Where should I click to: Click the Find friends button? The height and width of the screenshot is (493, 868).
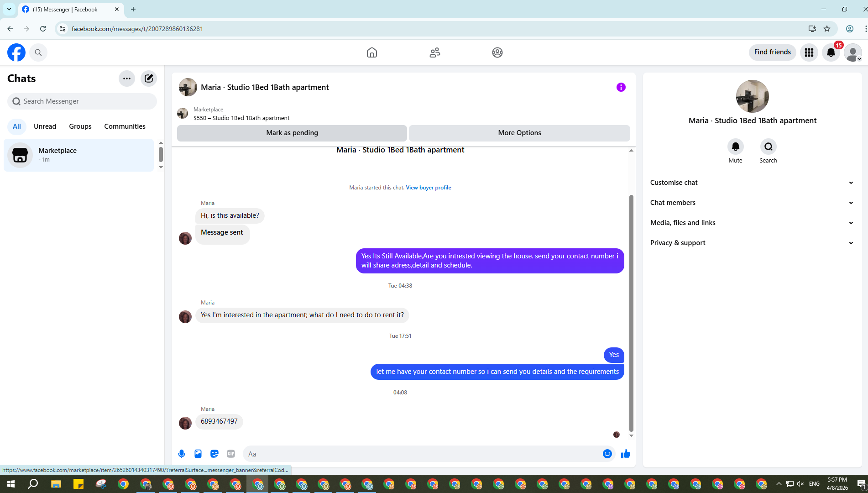[773, 52]
